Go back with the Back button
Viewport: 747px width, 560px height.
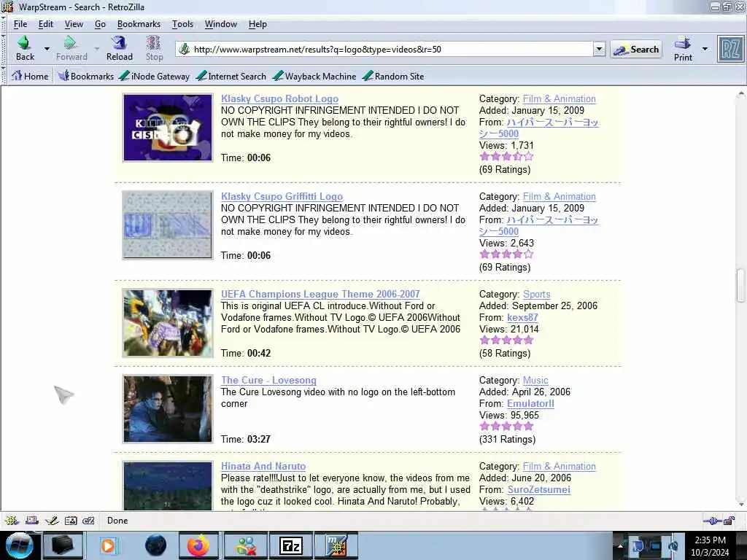(x=25, y=49)
